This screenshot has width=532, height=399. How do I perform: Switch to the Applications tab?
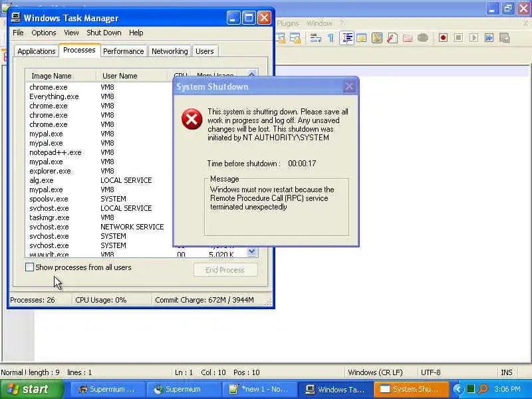(x=37, y=51)
